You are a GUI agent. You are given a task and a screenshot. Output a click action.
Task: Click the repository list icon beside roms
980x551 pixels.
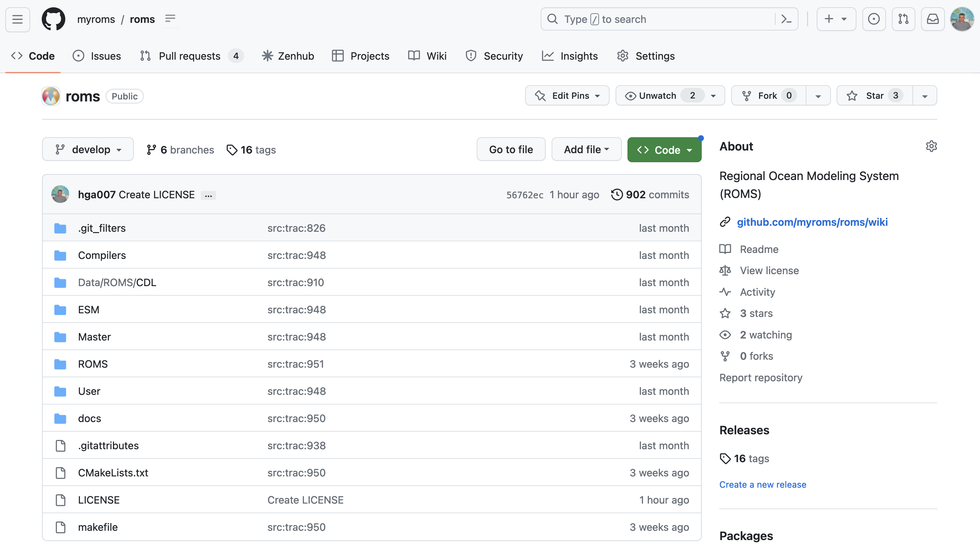click(170, 19)
